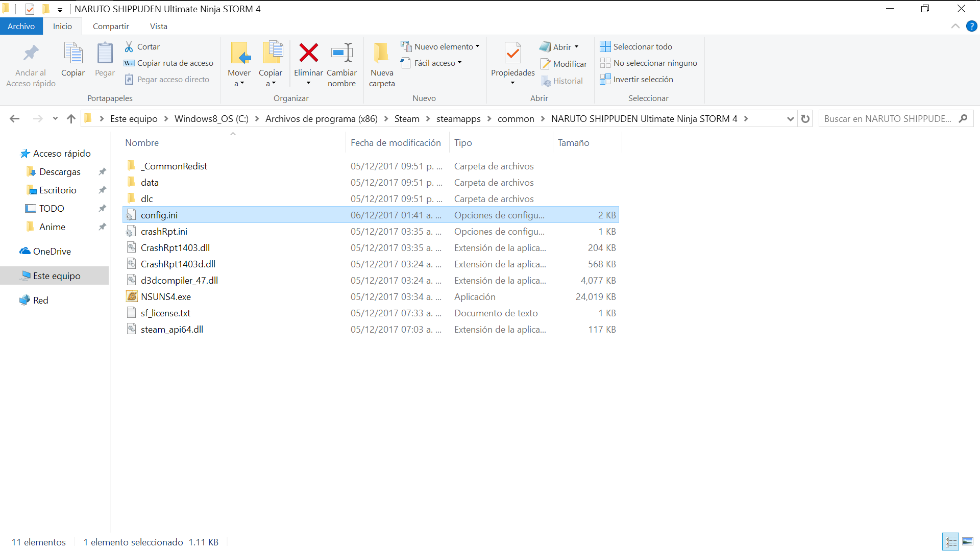This screenshot has height=551, width=980.
Task: Open Descargas in the sidebar
Action: [x=60, y=172]
